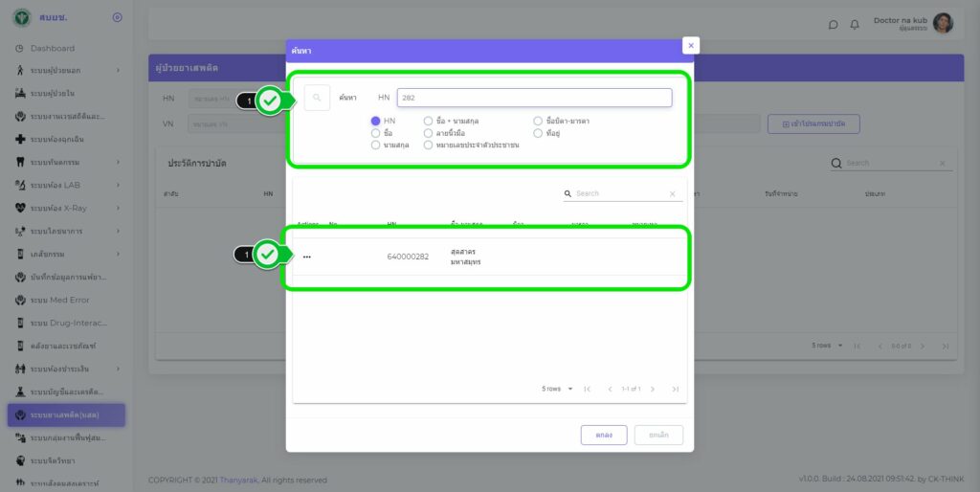Expand the ระบบห้อง LAB sidebar menu
980x492 pixels.
pyautogui.click(x=65, y=185)
